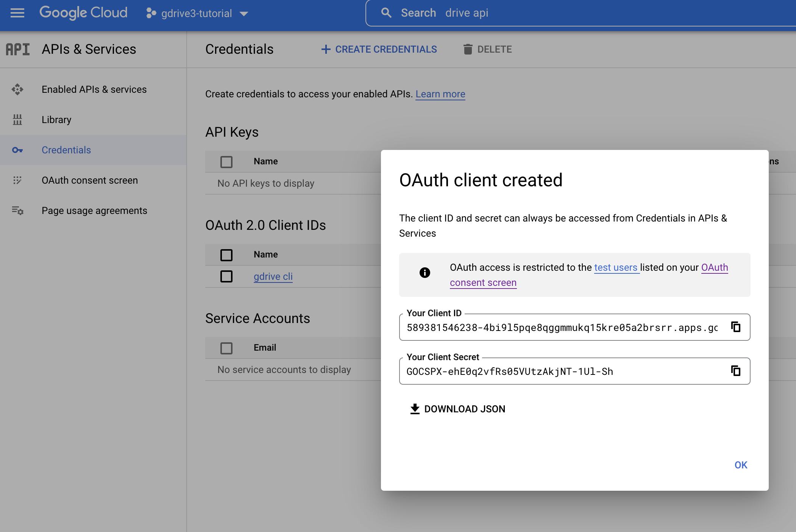
Task: Copy the Client Secret to clipboard
Action: [736, 371]
